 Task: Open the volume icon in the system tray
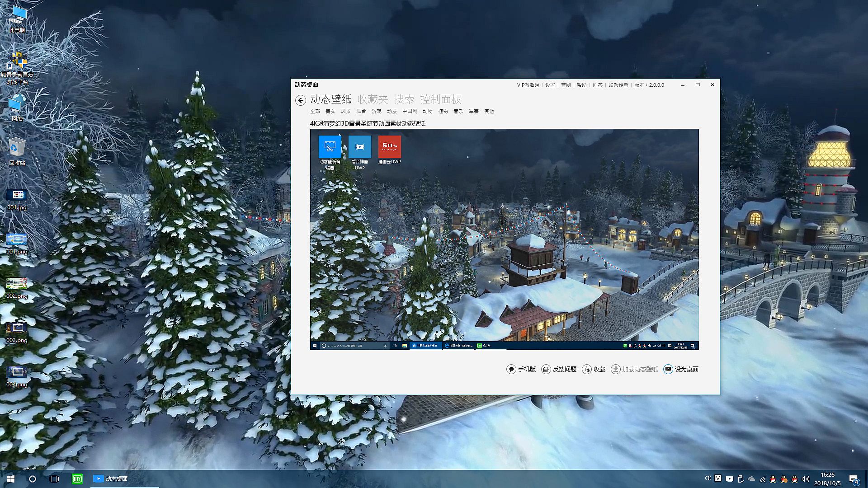click(805, 479)
